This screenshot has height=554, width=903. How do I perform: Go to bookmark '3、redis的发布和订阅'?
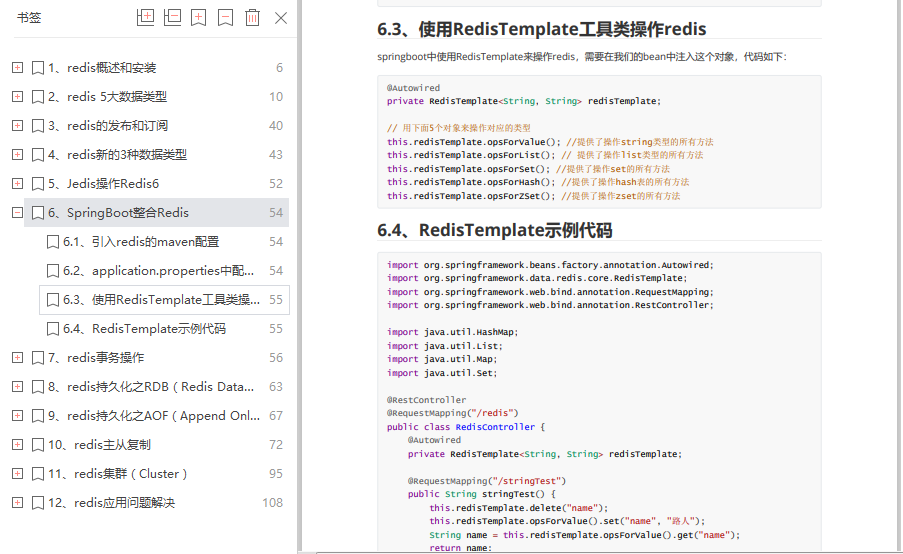point(108,126)
